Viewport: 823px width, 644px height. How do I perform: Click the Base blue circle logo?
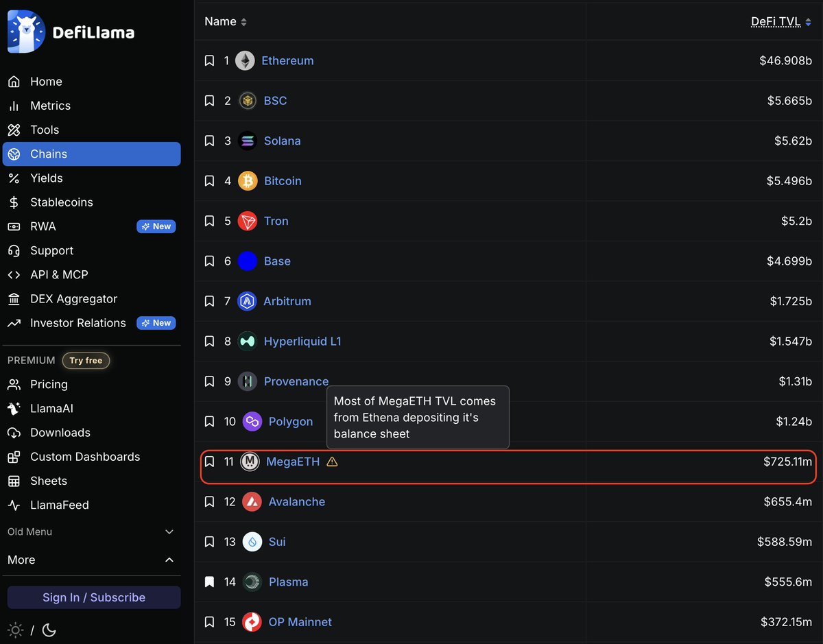pos(248,261)
